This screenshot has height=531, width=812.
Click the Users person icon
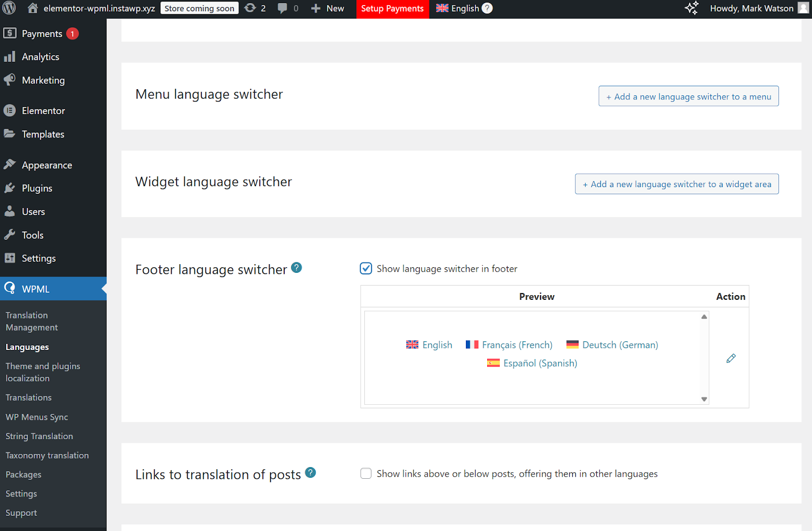pos(10,211)
